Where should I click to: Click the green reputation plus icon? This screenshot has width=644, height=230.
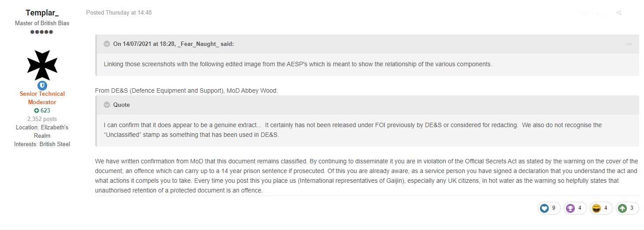(x=36, y=111)
